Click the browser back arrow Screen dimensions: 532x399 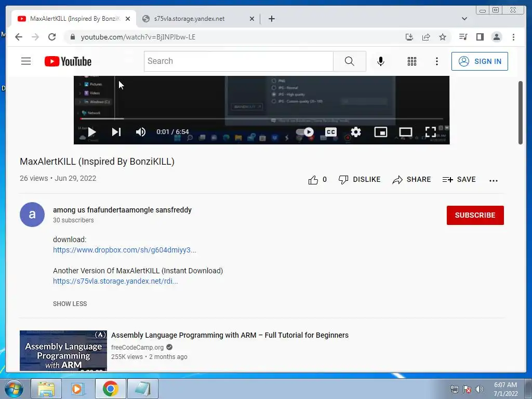(x=19, y=37)
